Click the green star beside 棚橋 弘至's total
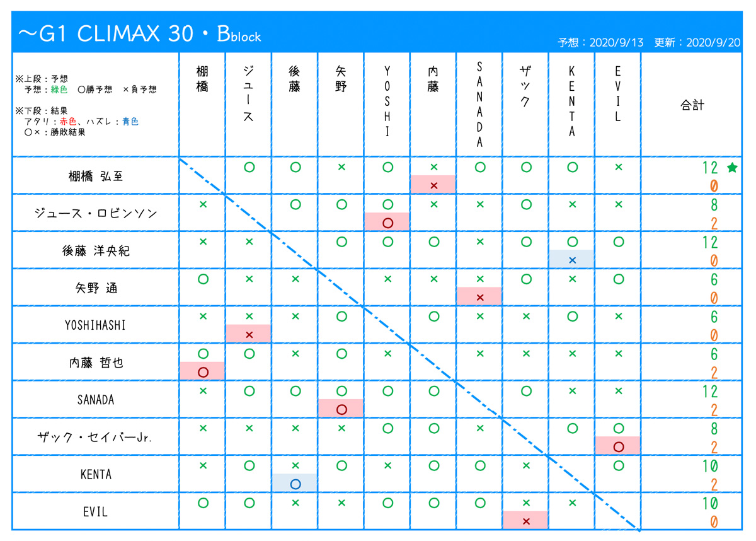Viewport: 756px width, 541px height. 732,168
